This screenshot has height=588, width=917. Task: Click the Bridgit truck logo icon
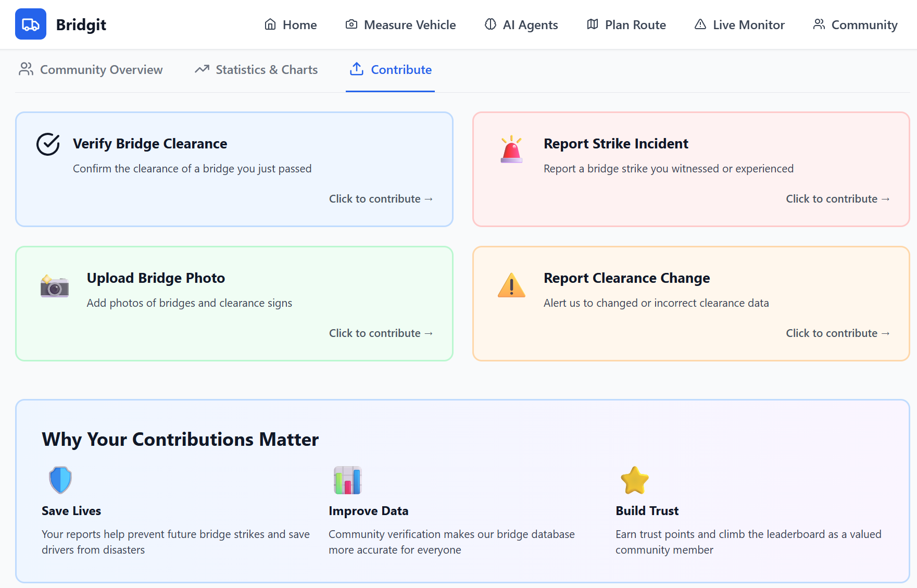(31, 24)
